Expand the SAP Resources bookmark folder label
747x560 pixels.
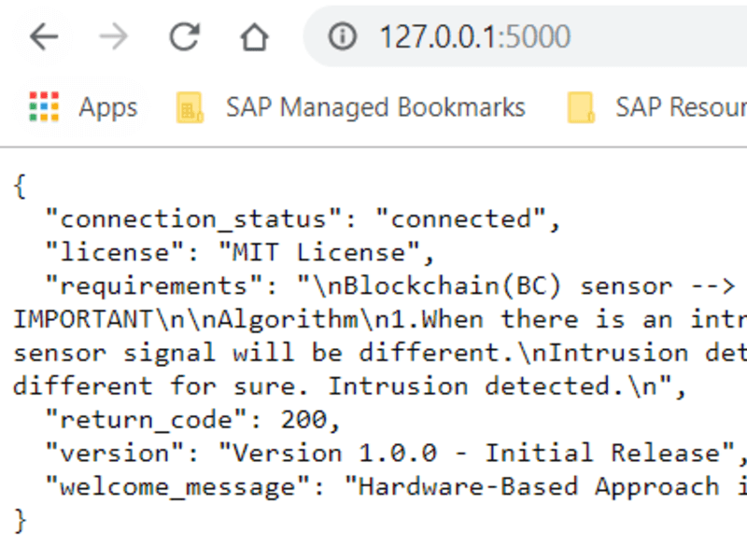680,107
